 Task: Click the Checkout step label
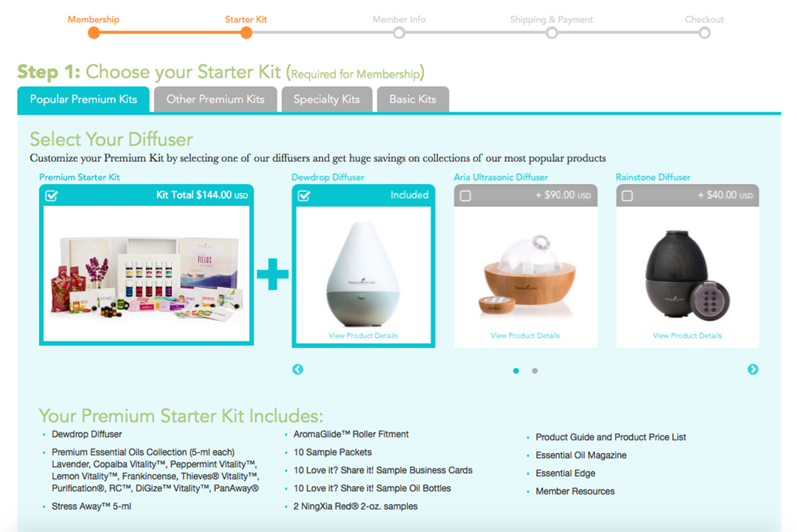coord(705,19)
